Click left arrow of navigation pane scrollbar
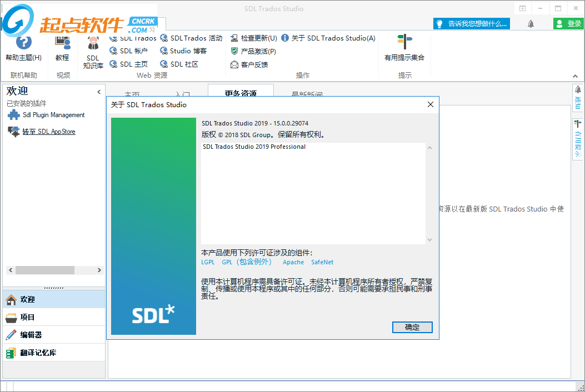The width and height of the screenshot is (585, 392). pyautogui.click(x=11, y=270)
